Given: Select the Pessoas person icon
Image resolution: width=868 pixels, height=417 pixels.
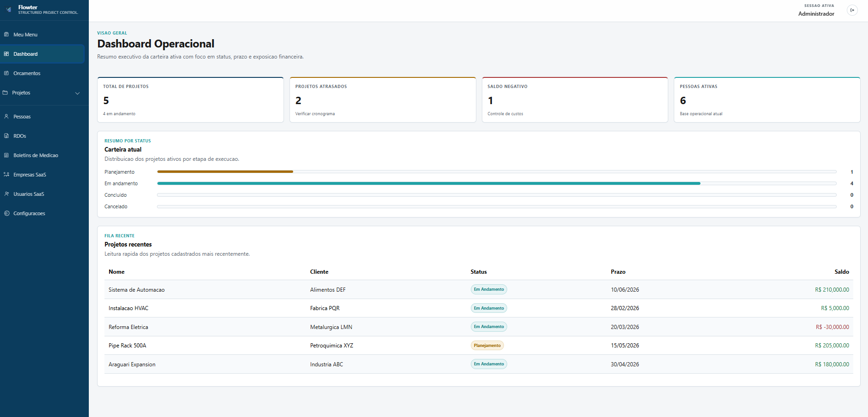Looking at the screenshot, I should coord(6,116).
